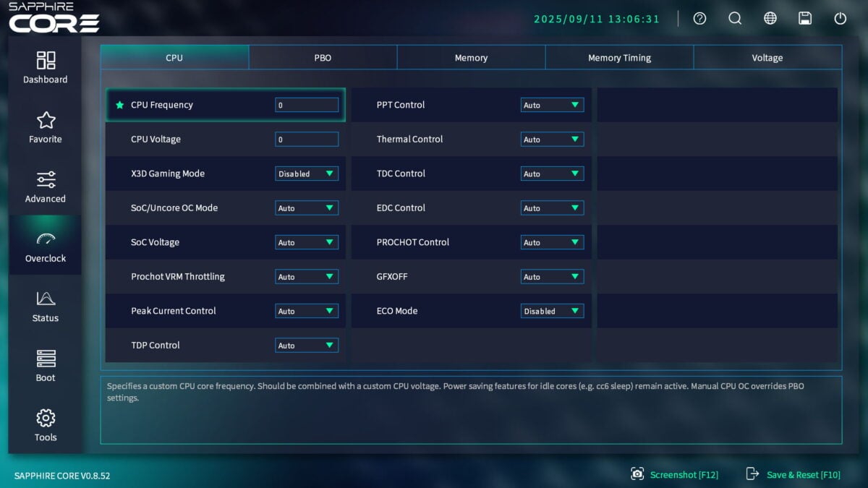Viewport: 868px width, 488px height.
Task: Select the Thermal Control label
Action: (x=409, y=139)
